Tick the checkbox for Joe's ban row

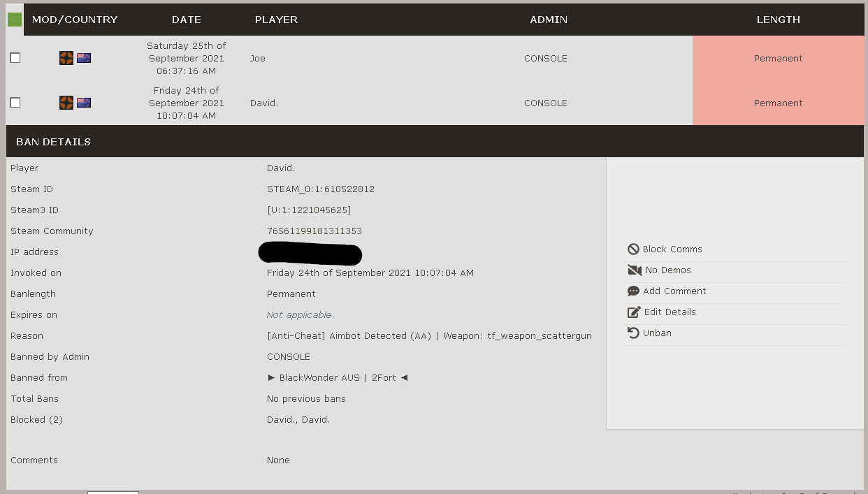click(15, 58)
